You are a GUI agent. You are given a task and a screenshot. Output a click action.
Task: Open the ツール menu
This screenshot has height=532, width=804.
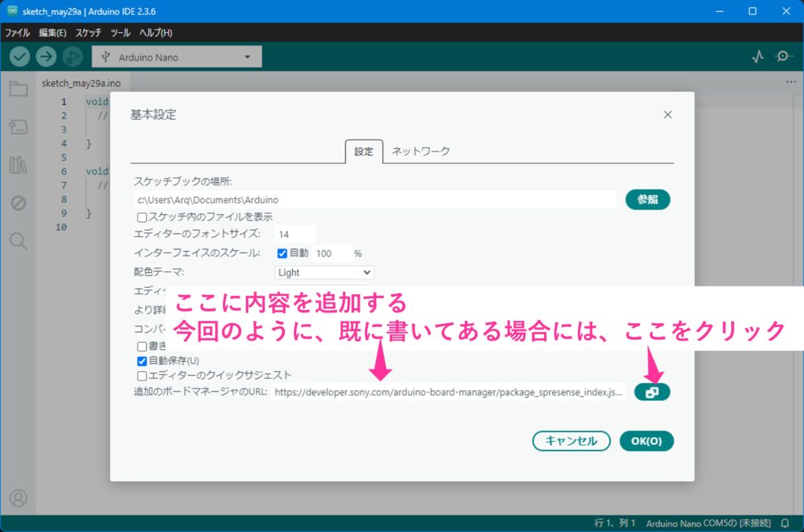tap(120, 33)
